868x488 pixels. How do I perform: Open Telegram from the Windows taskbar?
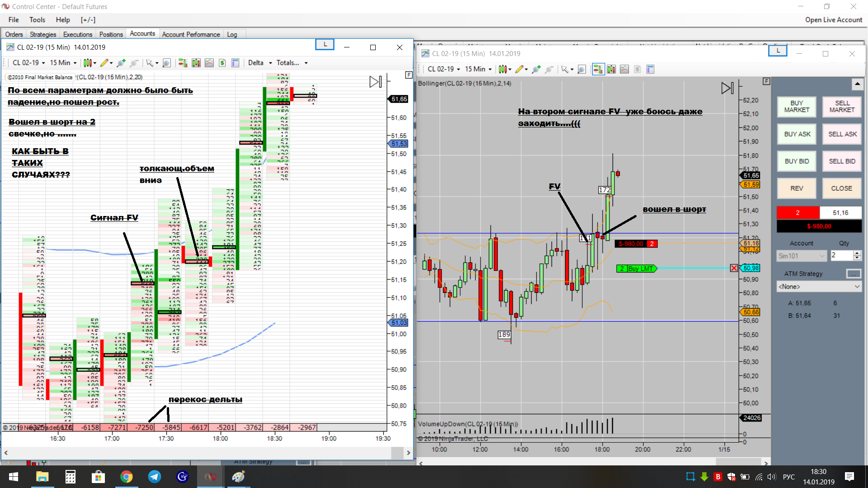[x=154, y=477]
